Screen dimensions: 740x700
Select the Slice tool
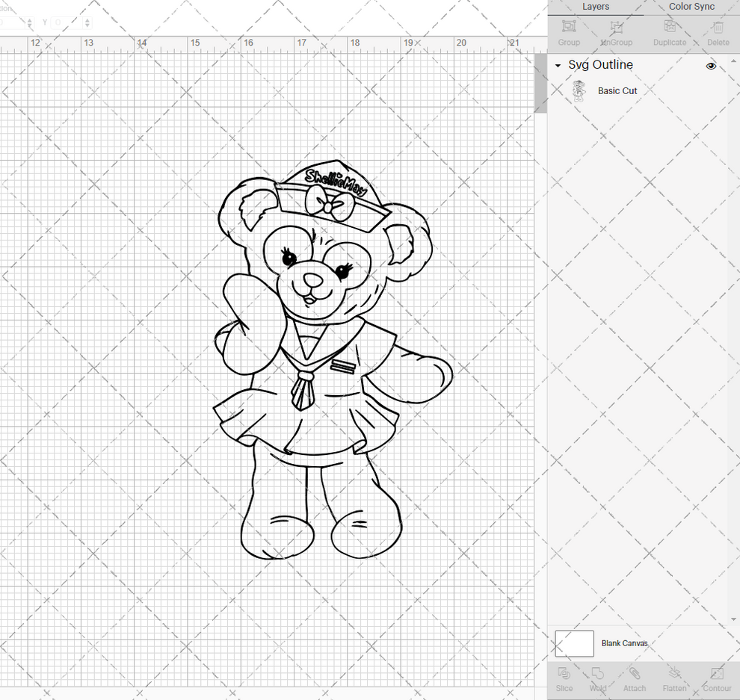click(564, 680)
